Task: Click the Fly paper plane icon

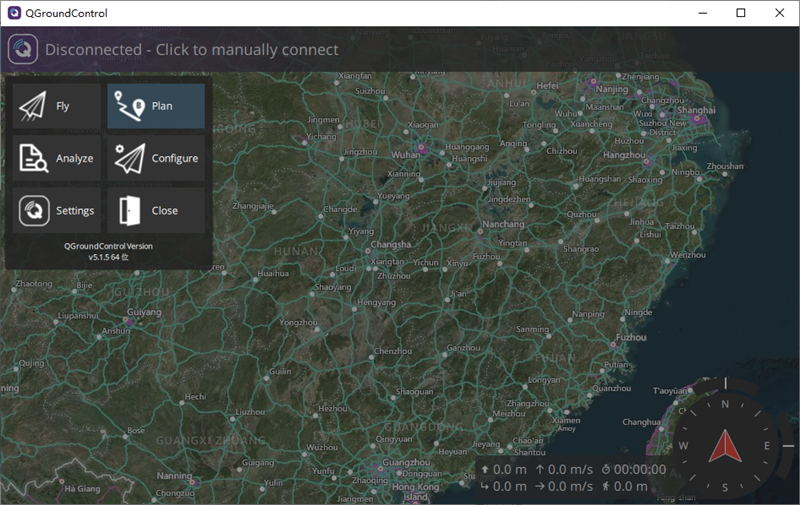Action: click(33, 106)
